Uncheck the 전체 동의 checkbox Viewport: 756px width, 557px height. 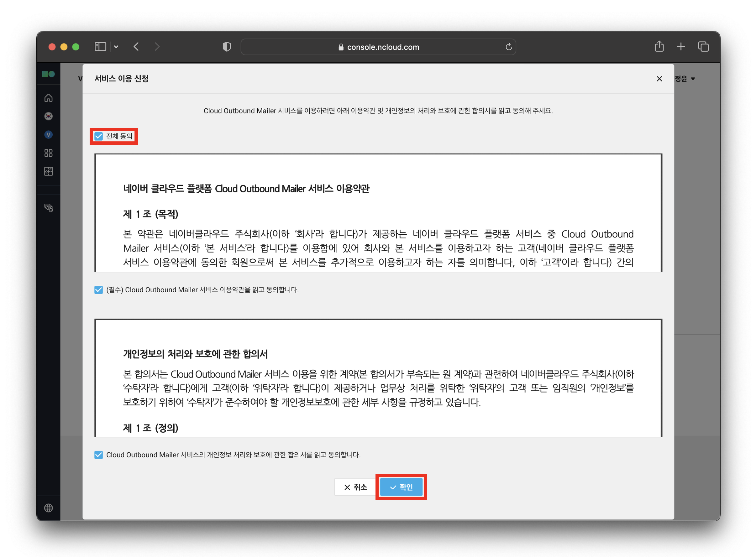(98, 136)
